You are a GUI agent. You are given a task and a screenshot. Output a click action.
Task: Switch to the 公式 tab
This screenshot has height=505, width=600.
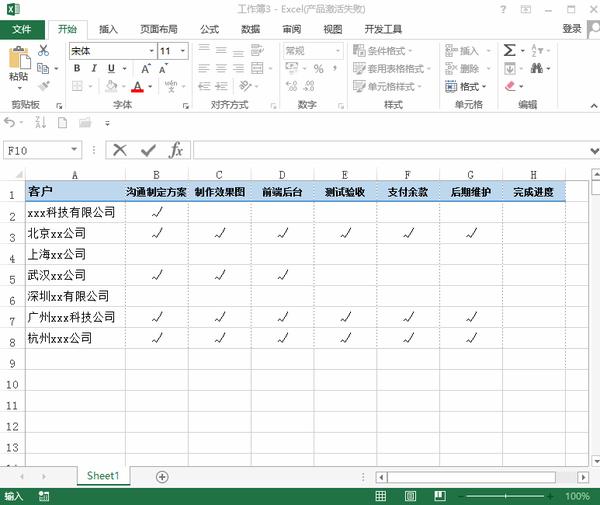(209, 29)
